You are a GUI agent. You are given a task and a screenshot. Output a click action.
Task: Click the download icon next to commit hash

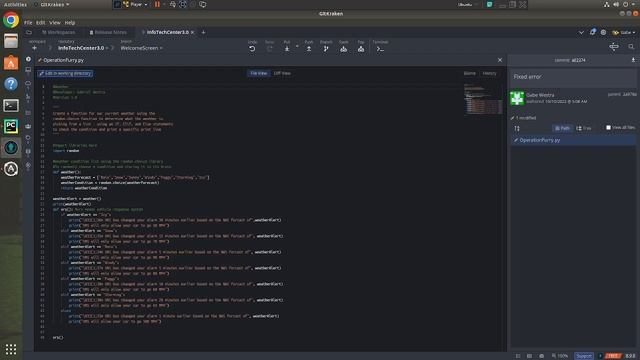tap(633, 60)
